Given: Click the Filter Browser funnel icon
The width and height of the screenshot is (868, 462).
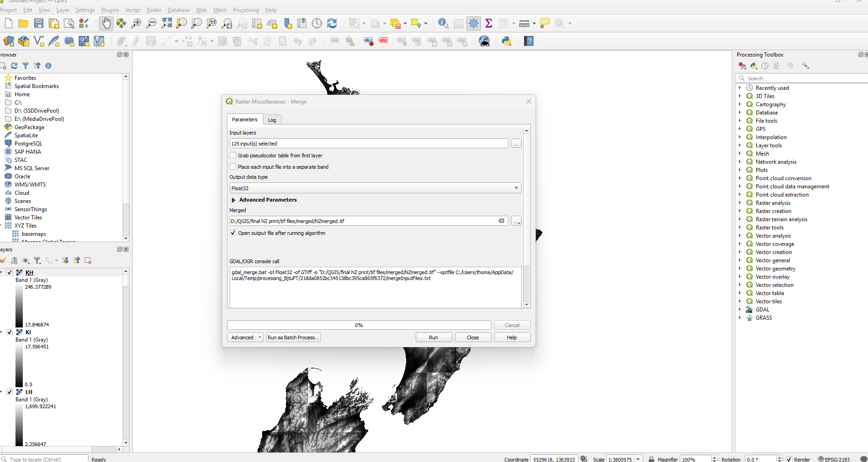Looking at the screenshot, I should pyautogui.click(x=26, y=66).
